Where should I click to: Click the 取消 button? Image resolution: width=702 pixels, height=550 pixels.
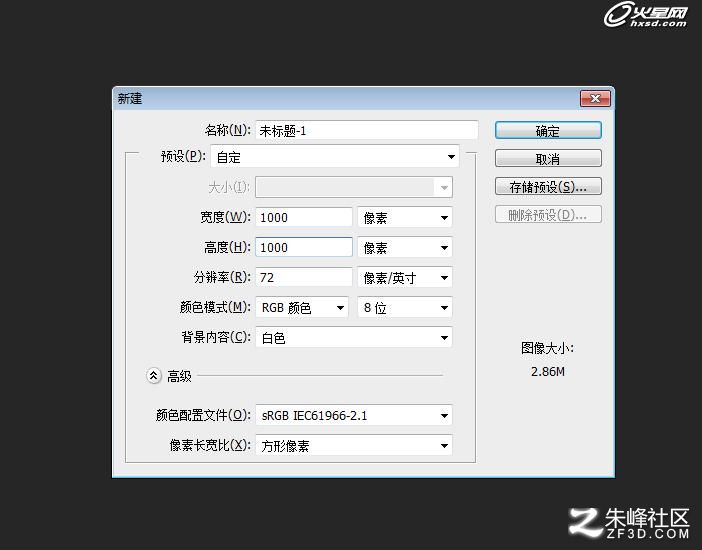point(548,159)
